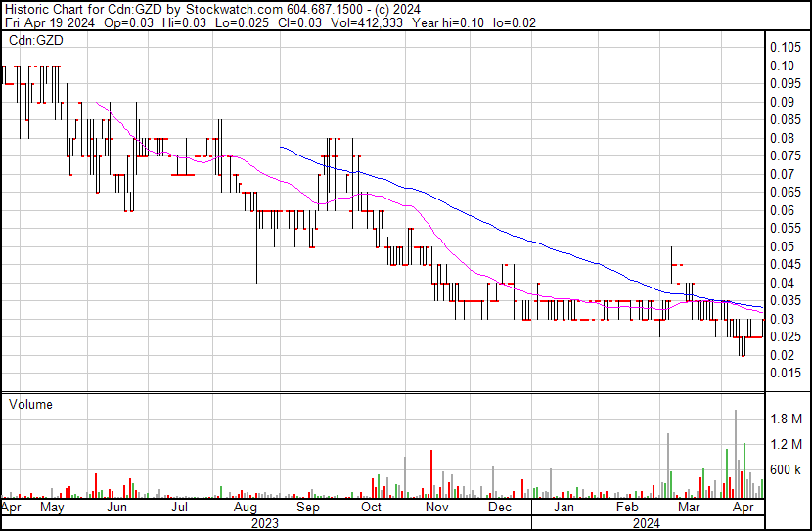The image size is (812, 531).
Task: Click the 0.05 price axis label
Action: pyautogui.click(x=782, y=246)
